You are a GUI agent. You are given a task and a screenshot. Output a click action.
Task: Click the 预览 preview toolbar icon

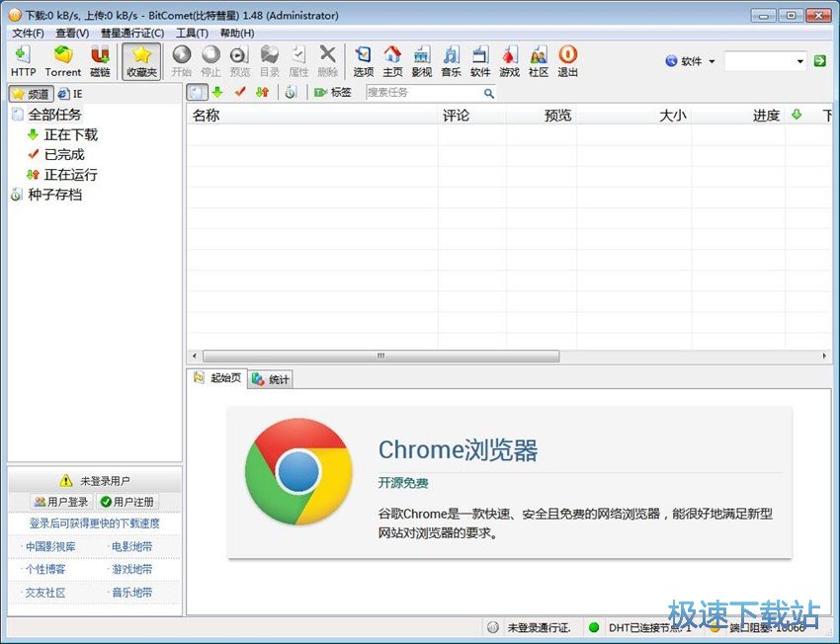click(239, 61)
